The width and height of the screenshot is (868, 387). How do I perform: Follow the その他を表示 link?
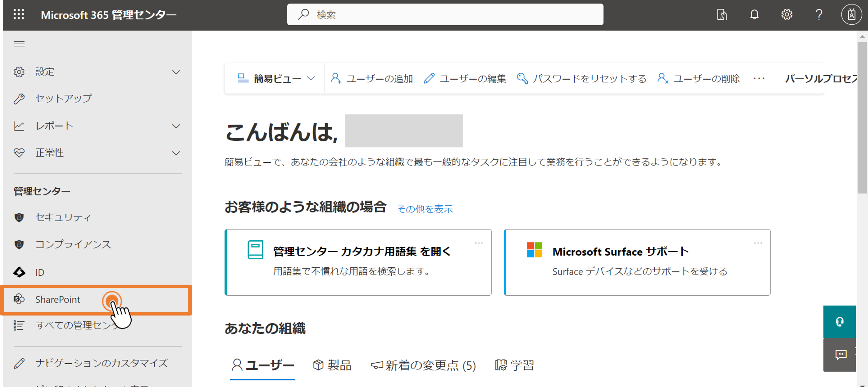click(x=425, y=209)
